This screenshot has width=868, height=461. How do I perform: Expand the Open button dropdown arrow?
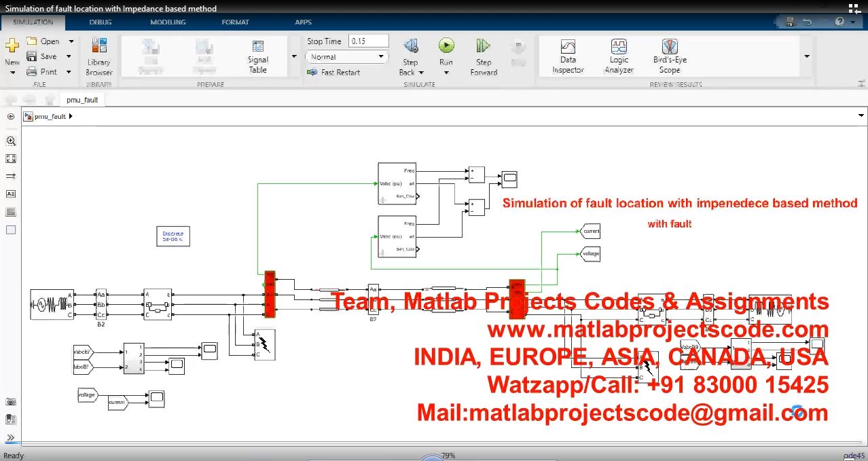(71, 41)
